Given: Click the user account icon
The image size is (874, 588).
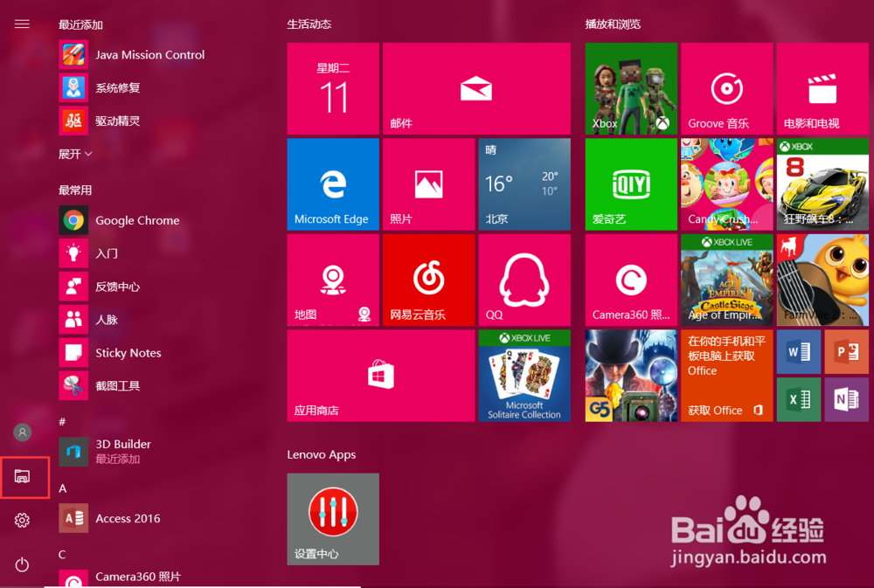Looking at the screenshot, I should point(23,432).
